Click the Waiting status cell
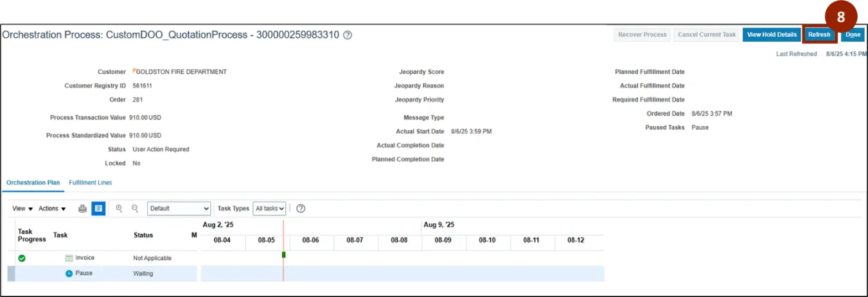Screen dimensions: 868x297 143,273
